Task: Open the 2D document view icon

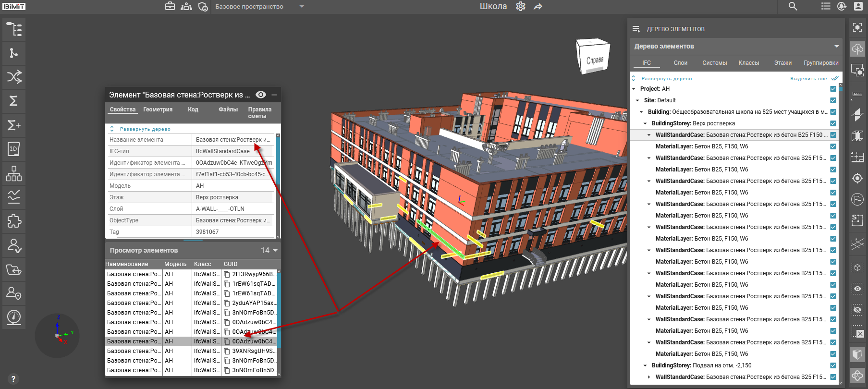Action: [14, 149]
